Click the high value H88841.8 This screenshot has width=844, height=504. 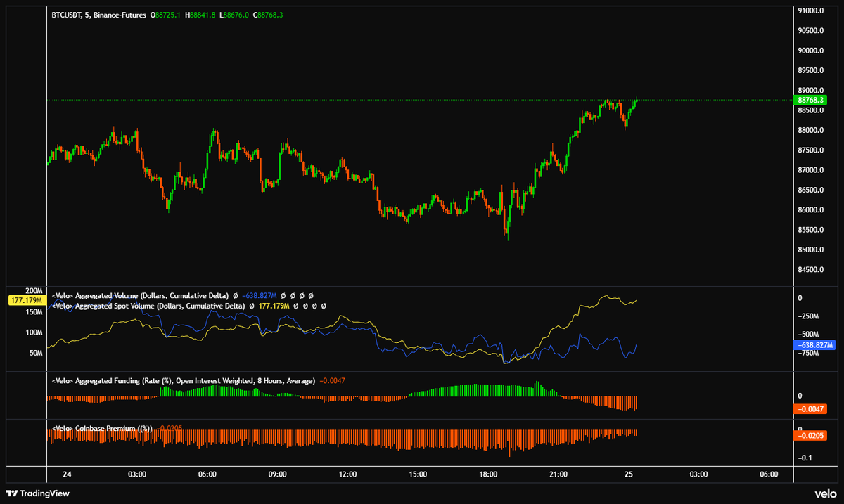[201, 15]
